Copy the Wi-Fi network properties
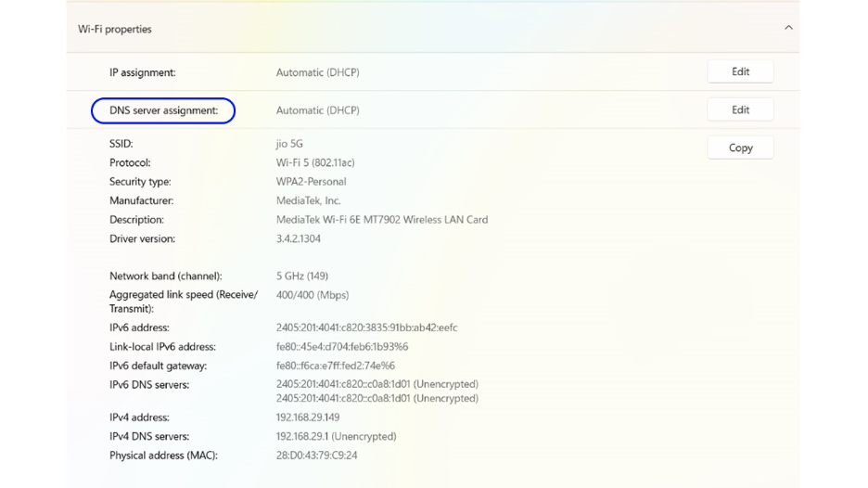 pos(739,148)
